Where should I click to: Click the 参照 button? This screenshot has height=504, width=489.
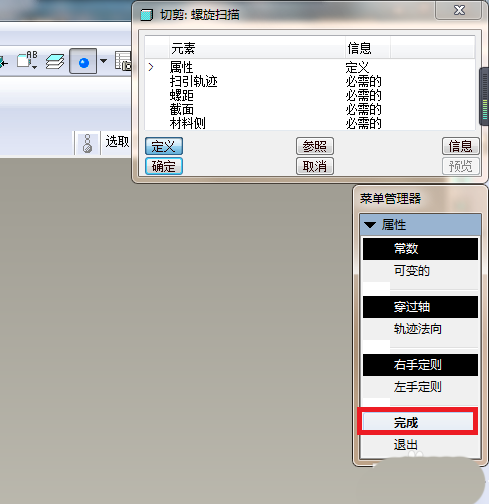pyautogui.click(x=315, y=146)
